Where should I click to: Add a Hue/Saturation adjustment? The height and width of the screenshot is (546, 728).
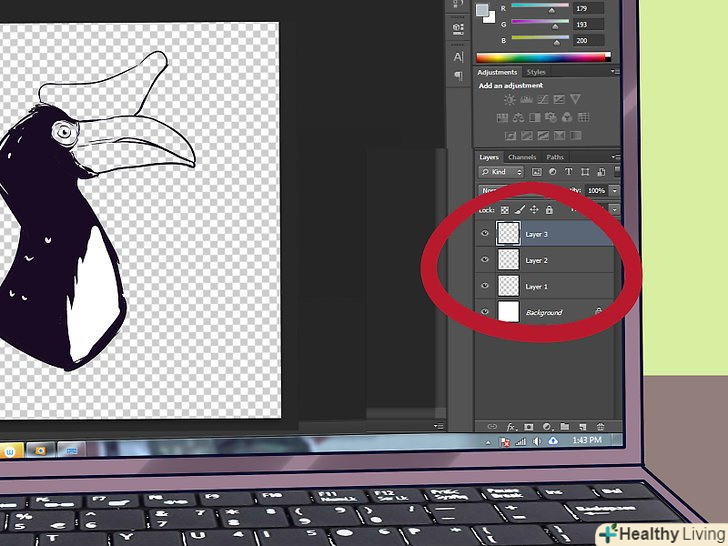coord(502,117)
